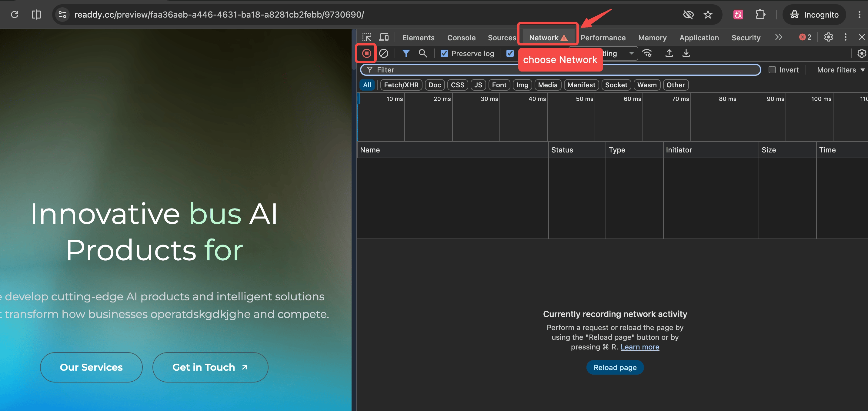Open the Learn more link

640,347
